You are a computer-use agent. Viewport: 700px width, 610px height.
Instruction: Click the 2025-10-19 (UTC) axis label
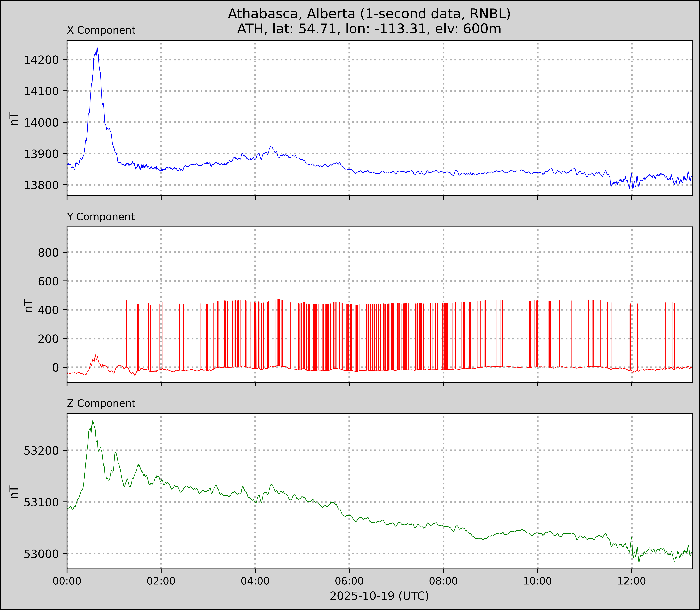pyautogui.click(x=379, y=596)
